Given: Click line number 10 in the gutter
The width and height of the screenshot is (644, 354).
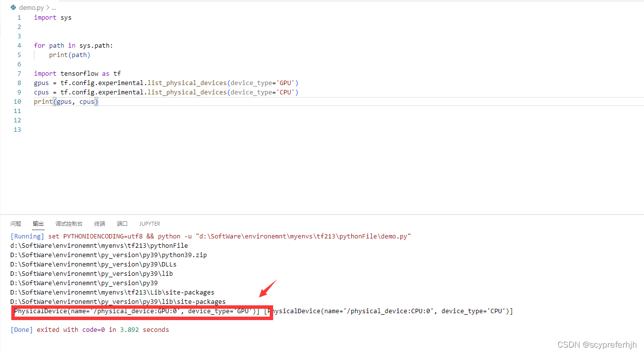Looking at the screenshot, I should pos(17,101).
